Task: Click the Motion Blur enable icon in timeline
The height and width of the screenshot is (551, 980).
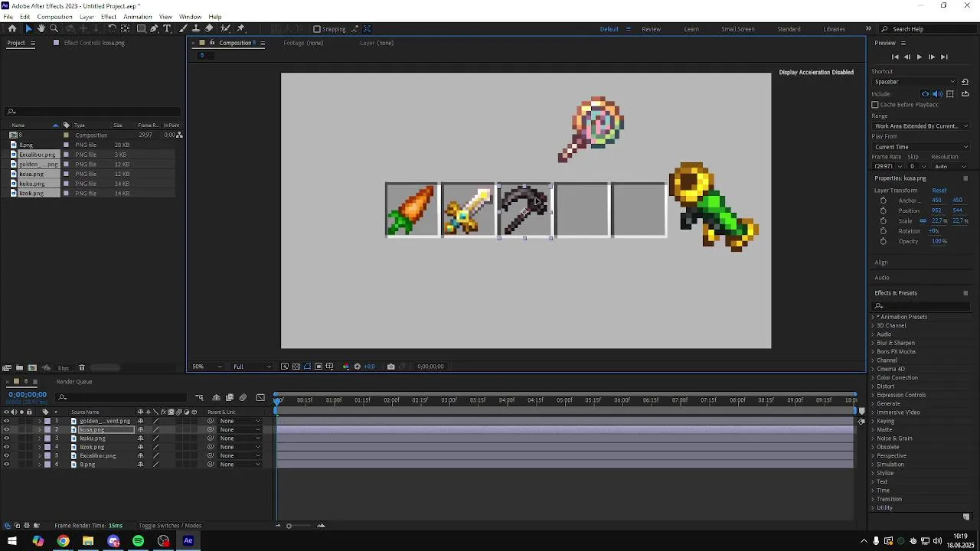Action: pyautogui.click(x=243, y=397)
